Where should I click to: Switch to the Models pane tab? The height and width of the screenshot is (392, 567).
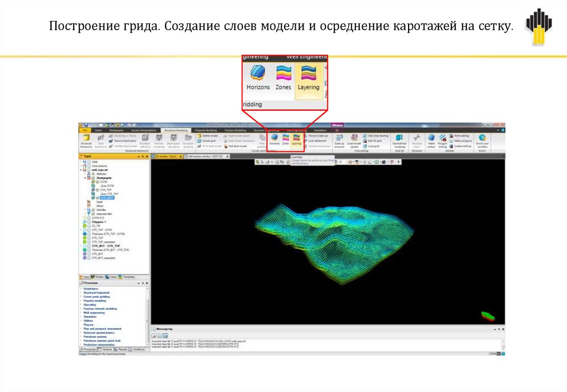[x=97, y=277]
